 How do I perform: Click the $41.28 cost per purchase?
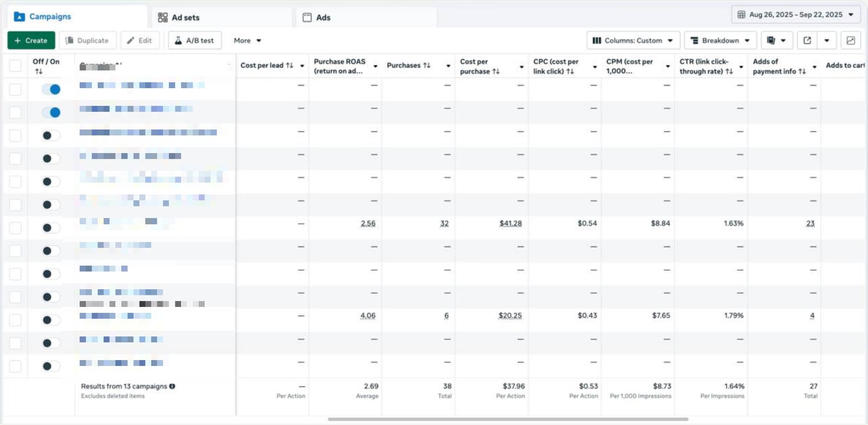pos(510,224)
